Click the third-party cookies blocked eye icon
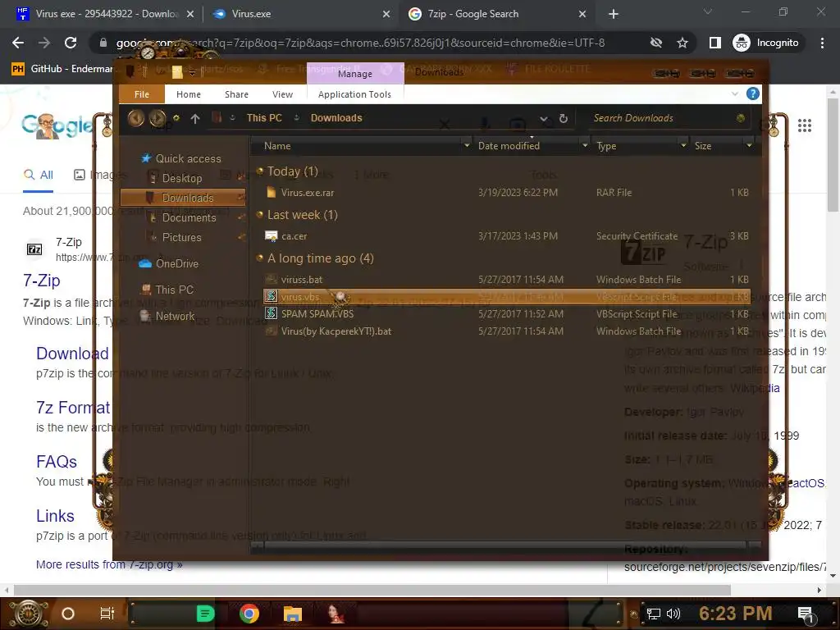This screenshot has width=840, height=630. point(655,43)
